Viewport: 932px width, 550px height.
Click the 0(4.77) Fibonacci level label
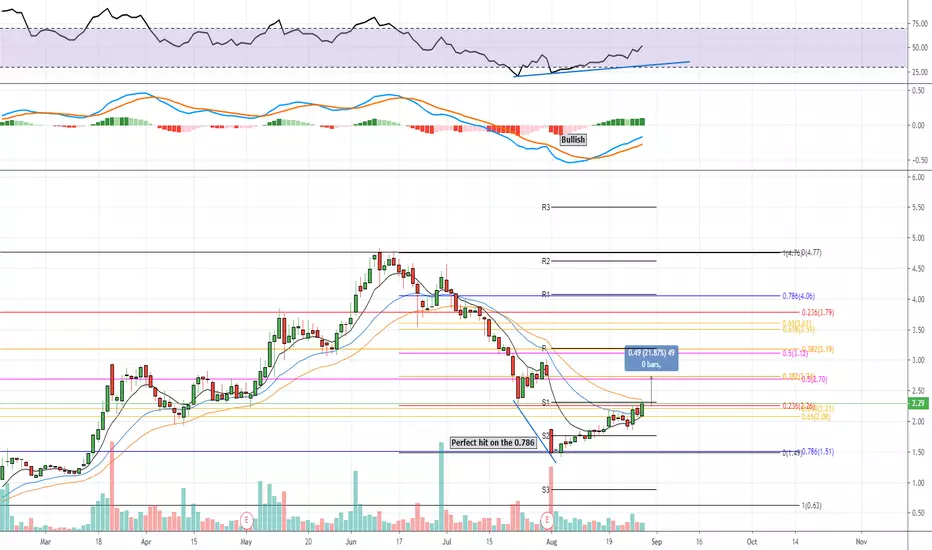point(811,253)
